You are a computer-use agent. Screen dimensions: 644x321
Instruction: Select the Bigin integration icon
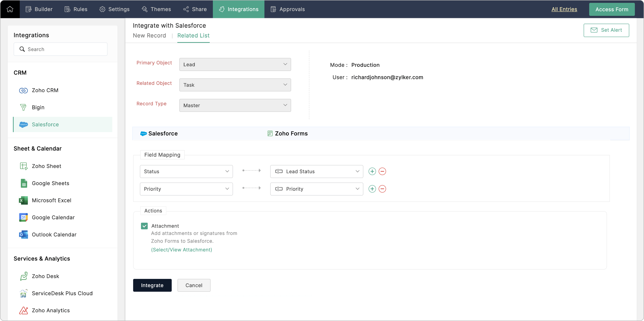click(x=23, y=107)
